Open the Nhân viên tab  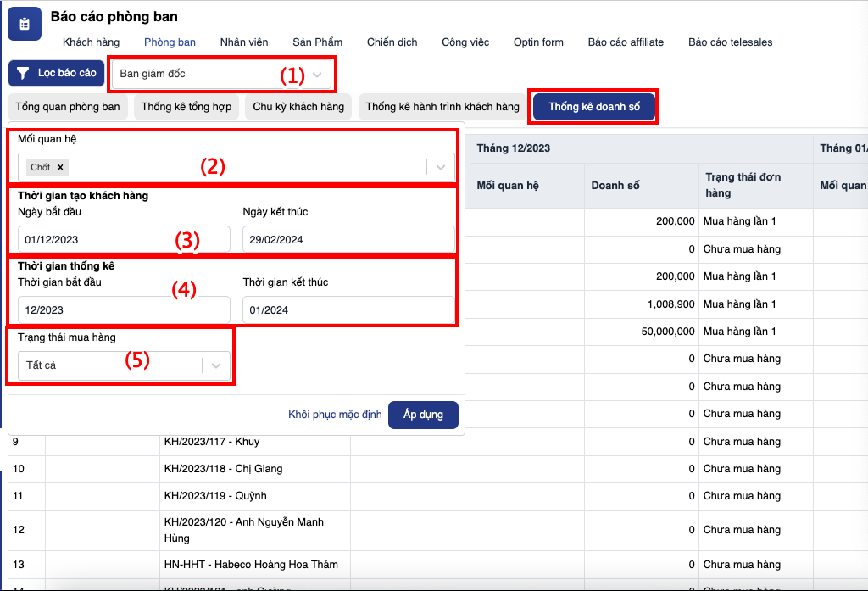(x=244, y=42)
